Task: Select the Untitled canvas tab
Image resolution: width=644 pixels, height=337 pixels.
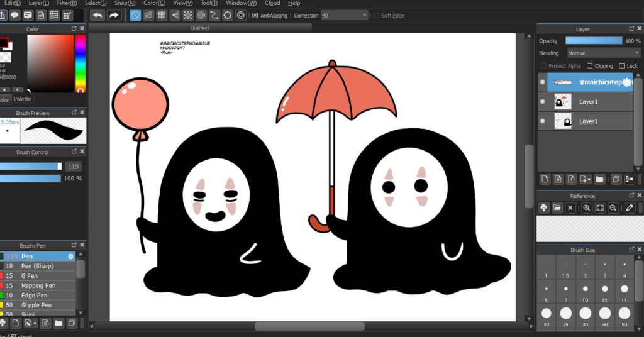Action: (199, 28)
